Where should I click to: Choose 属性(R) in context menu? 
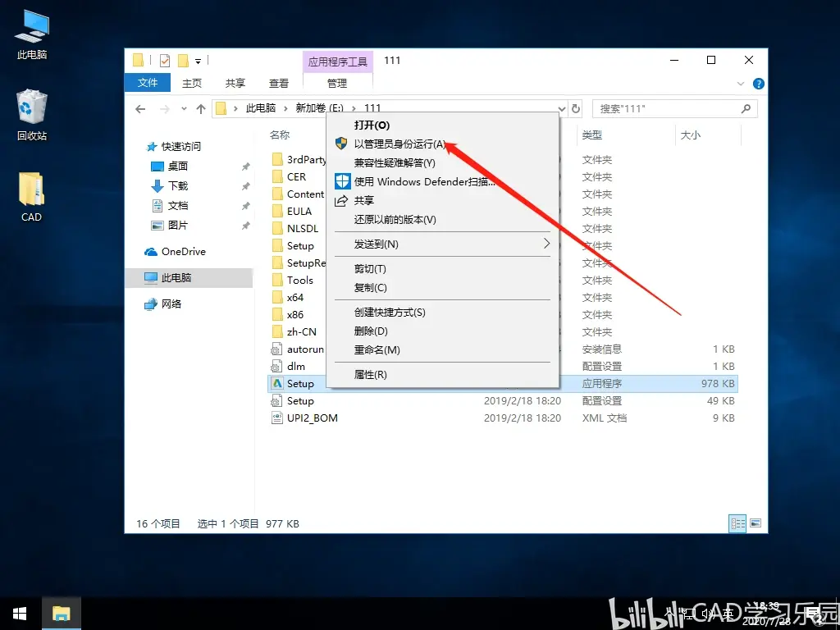pyautogui.click(x=442, y=374)
